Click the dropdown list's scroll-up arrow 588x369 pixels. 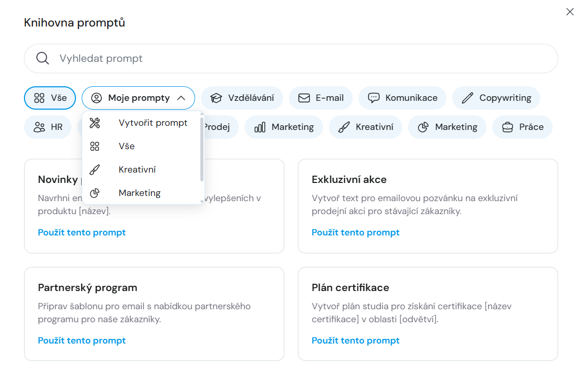tap(202, 114)
